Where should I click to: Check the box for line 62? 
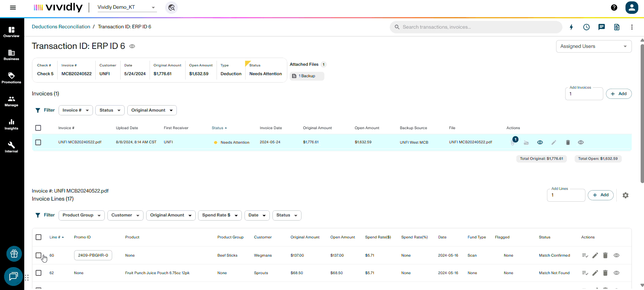pos(38,273)
